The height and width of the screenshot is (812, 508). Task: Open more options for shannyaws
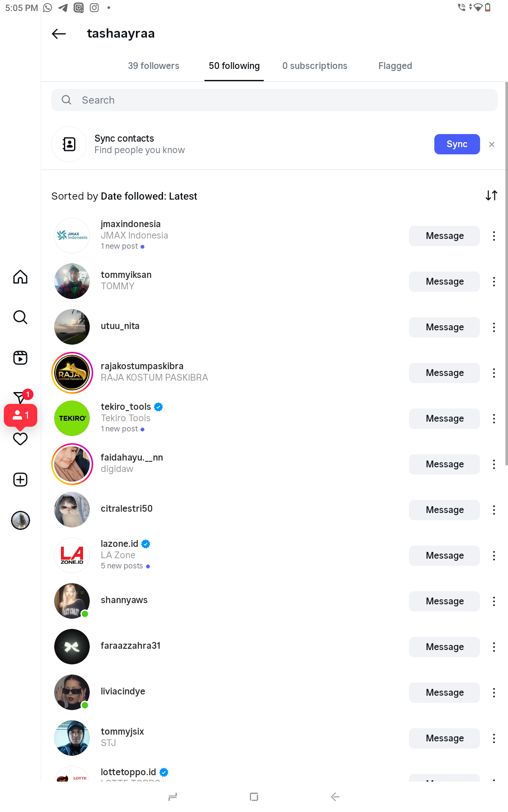click(x=494, y=601)
